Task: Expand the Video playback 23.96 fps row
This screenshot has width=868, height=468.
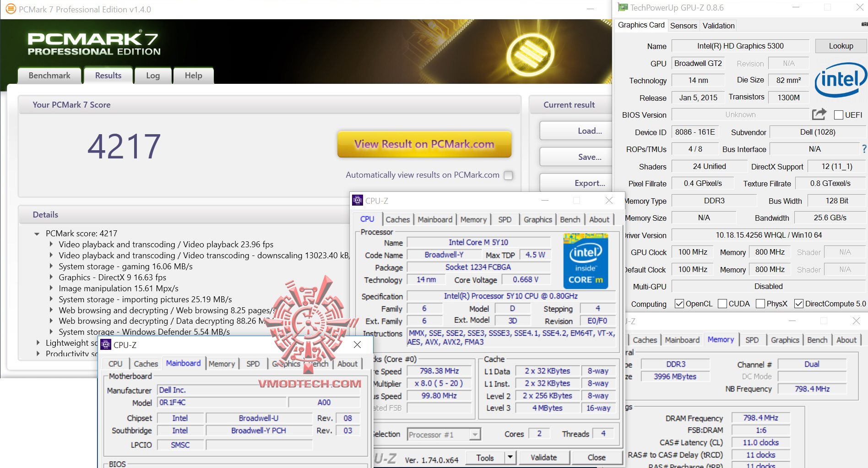Action: coord(51,245)
